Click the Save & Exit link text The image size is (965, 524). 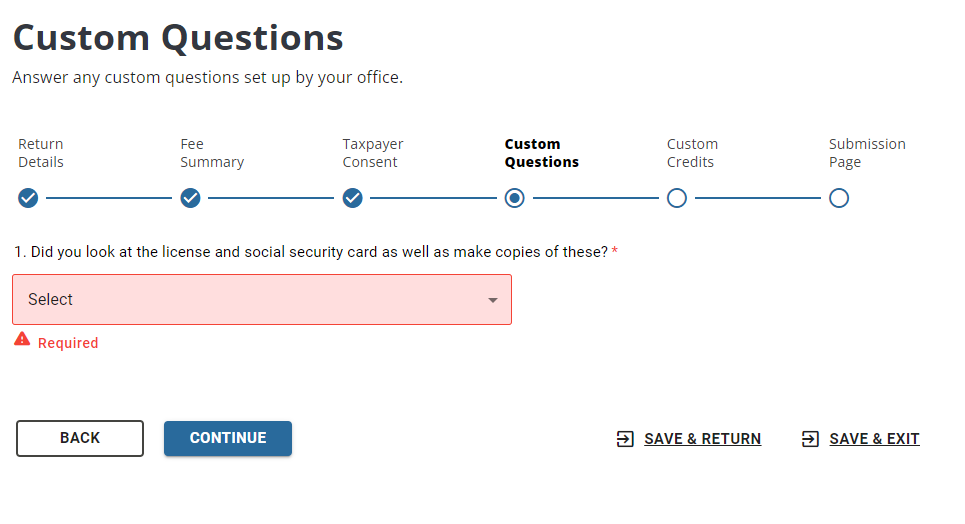pos(874,439)
